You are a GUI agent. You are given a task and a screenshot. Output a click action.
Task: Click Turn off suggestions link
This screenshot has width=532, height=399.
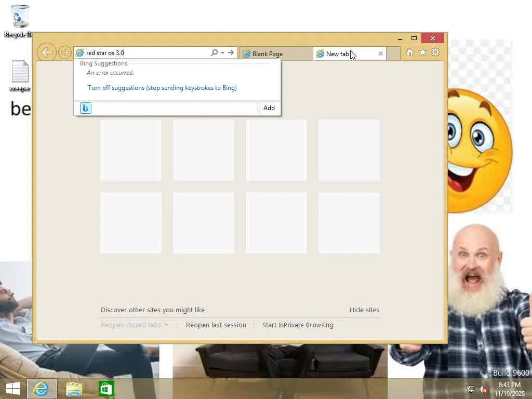[162, 88]
